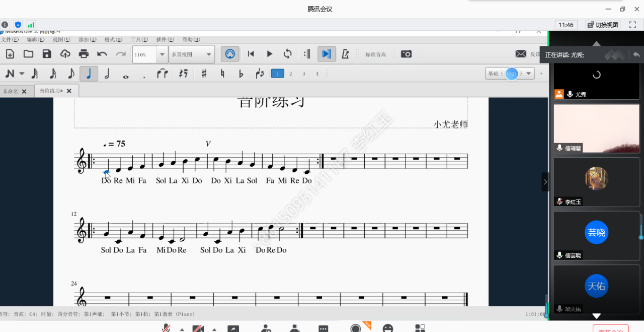
Task: Click the camera image capture icon
Action: (406, 54)
